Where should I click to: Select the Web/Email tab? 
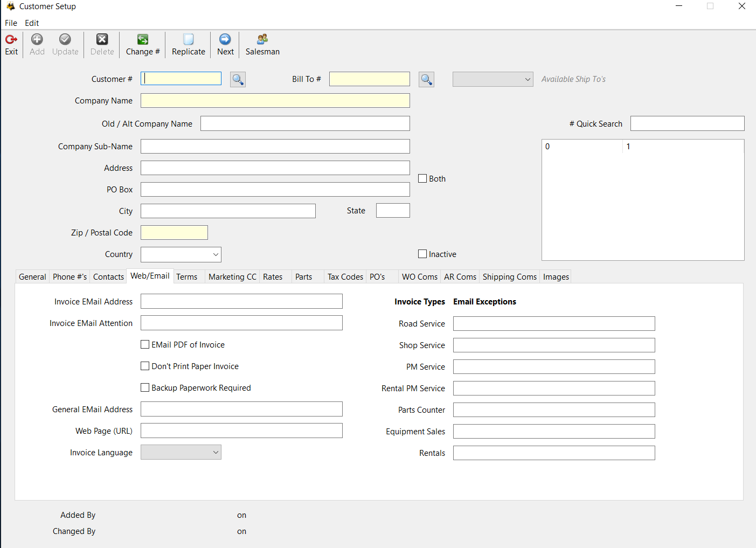[x=150, y=276]
